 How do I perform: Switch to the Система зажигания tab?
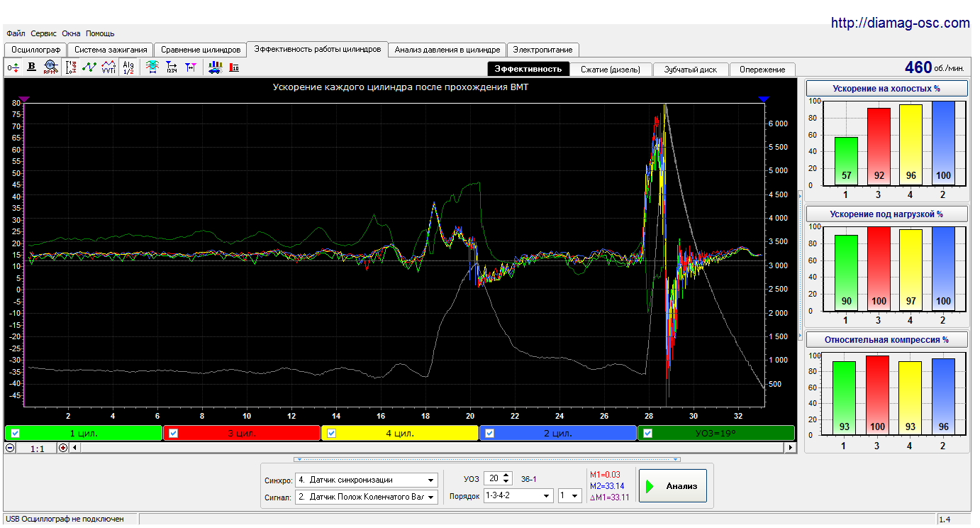tap(111, 50)
